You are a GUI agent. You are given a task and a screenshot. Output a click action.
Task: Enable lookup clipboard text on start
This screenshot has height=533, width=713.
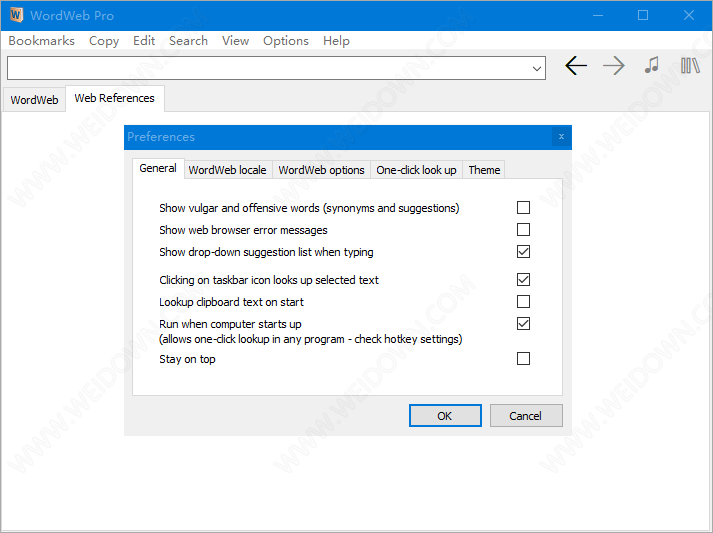(523, 302)
